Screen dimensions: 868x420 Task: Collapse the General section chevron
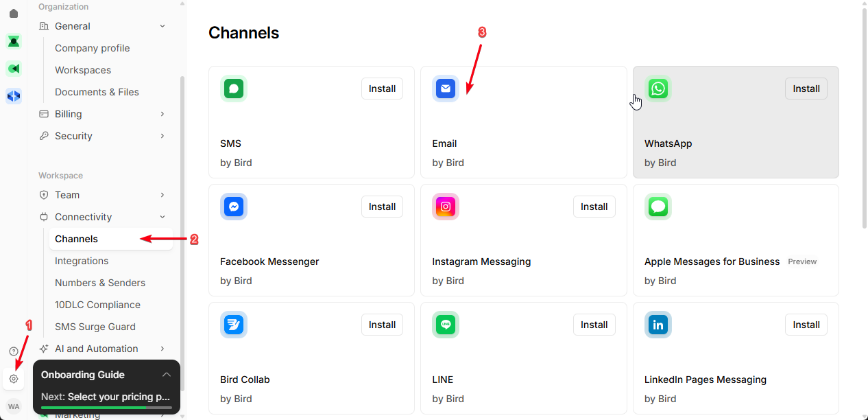coord(162,26)
